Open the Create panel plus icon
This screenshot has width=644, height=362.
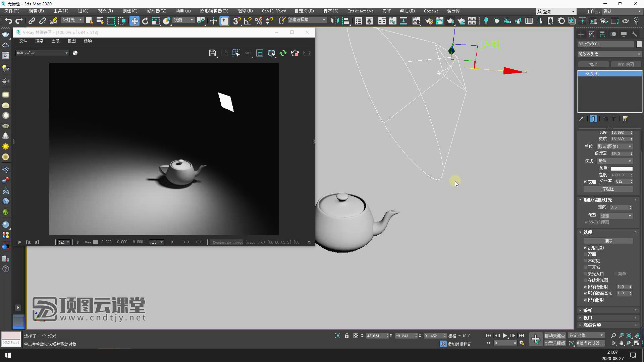[x=581, y=34]
